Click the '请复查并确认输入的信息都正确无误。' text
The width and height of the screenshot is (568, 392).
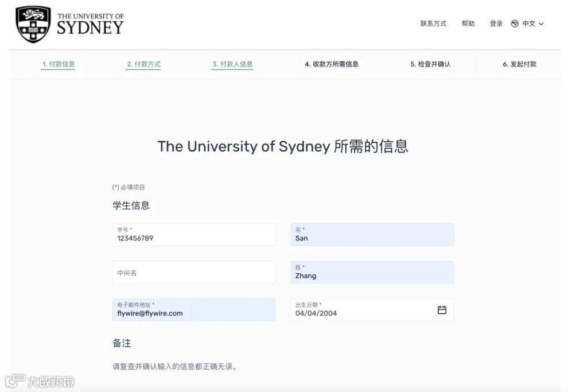coord(176,367)
